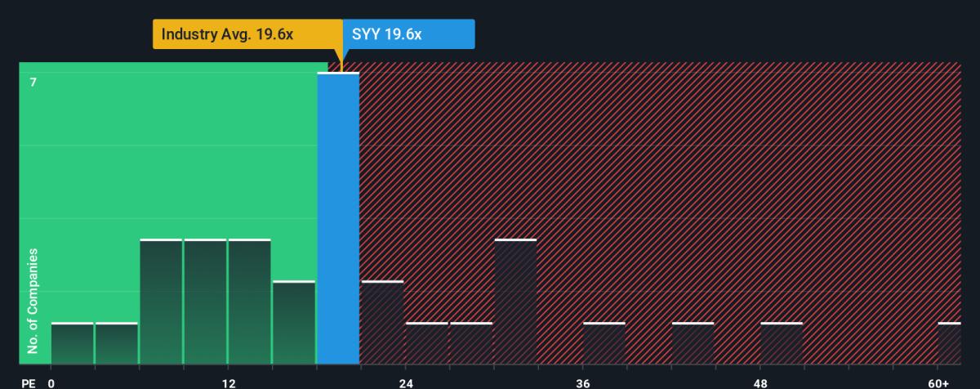The image size is (980, 389).
Task: Click the 36 label on the PE axis
Action: point(583,381)
